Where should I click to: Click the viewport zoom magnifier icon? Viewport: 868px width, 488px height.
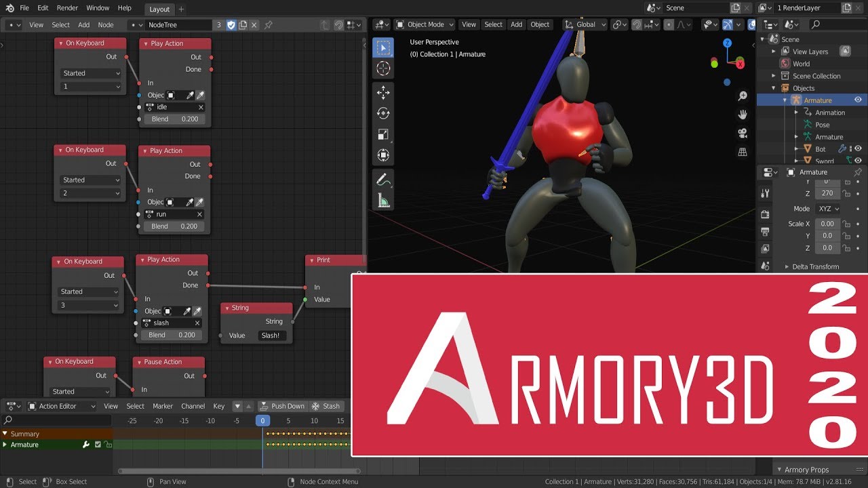[743, 96]
